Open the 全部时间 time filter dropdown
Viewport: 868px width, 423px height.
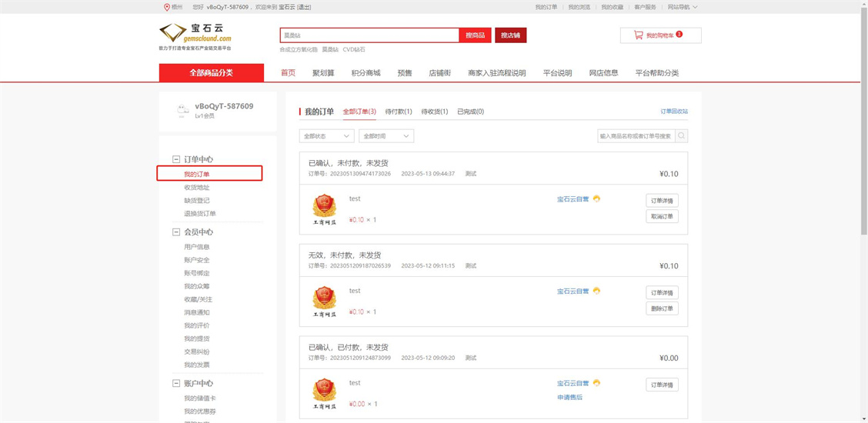coord(386,136)
